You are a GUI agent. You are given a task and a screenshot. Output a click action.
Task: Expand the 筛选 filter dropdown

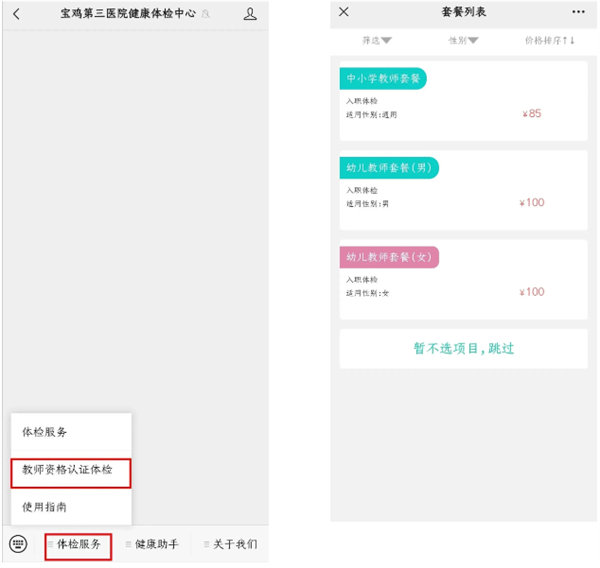click(376, 41)
